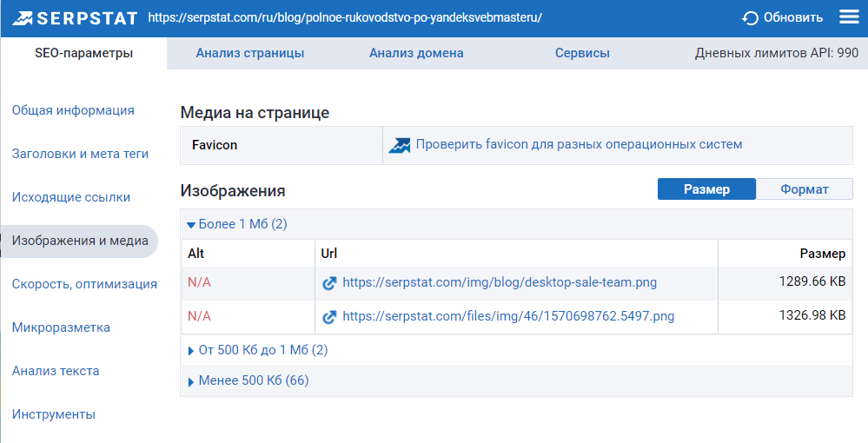Screen dimensions: 868x443
Task: Open the hamburger menu
Action: tap(849, 17)
